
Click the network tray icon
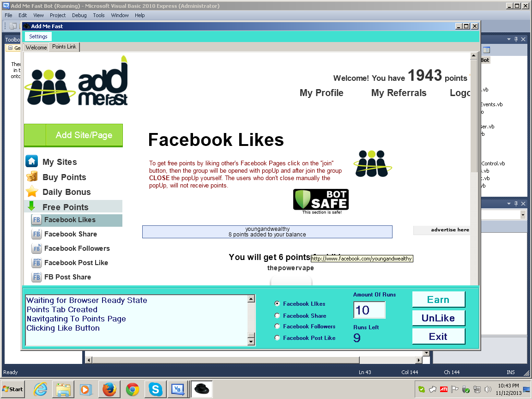pyautogui.click(x=477, y=389)
